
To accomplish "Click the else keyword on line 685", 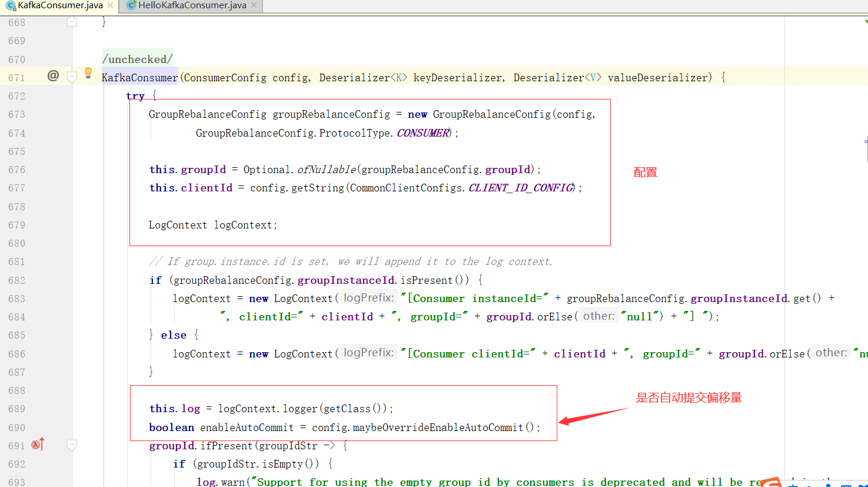I will coord(174,335).
